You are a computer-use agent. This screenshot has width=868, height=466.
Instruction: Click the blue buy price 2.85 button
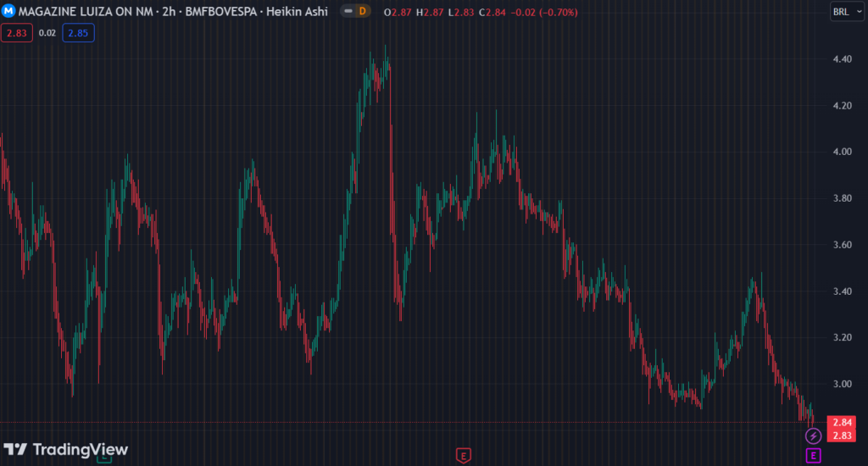[x=78, y=33]
